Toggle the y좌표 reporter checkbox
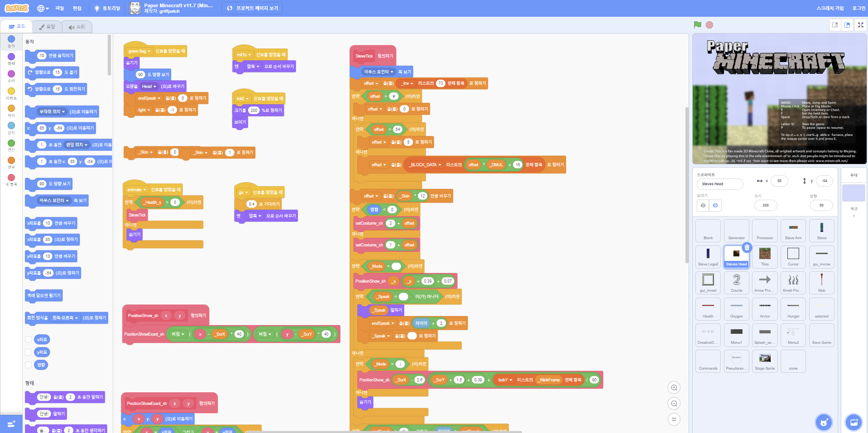 (28, 352)
